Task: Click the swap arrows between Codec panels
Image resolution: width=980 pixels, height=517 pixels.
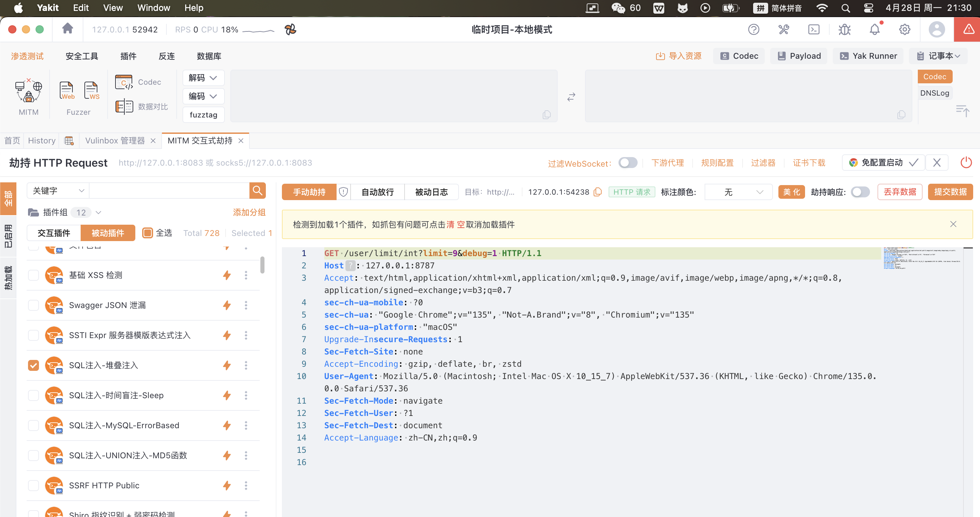Action: pyautogui.click(x=571, y=97)
